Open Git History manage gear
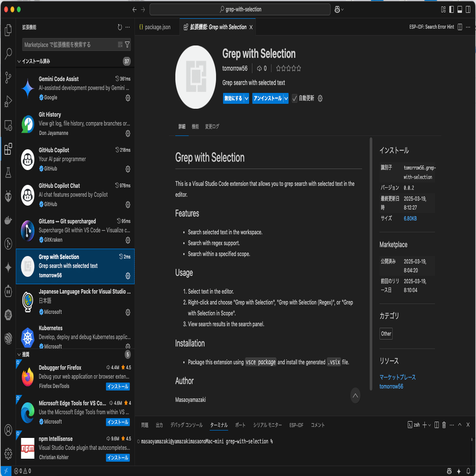The image size is (476, 476). tap(128, 133)
